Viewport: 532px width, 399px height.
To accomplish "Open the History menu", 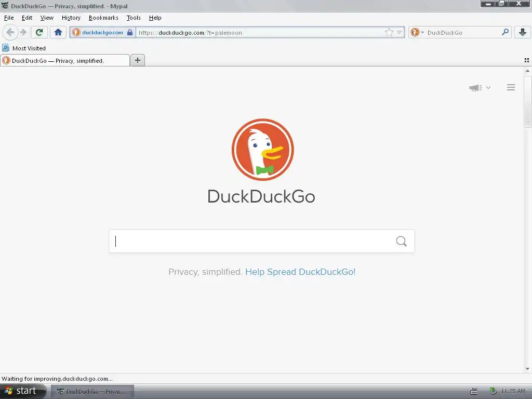I will [71, 18].
